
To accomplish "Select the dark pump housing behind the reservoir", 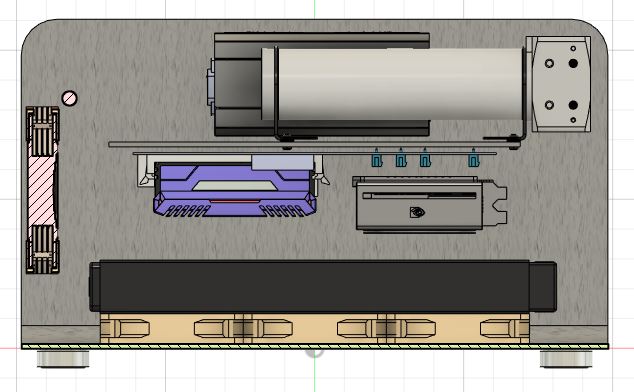I will [x=238, y=84].
